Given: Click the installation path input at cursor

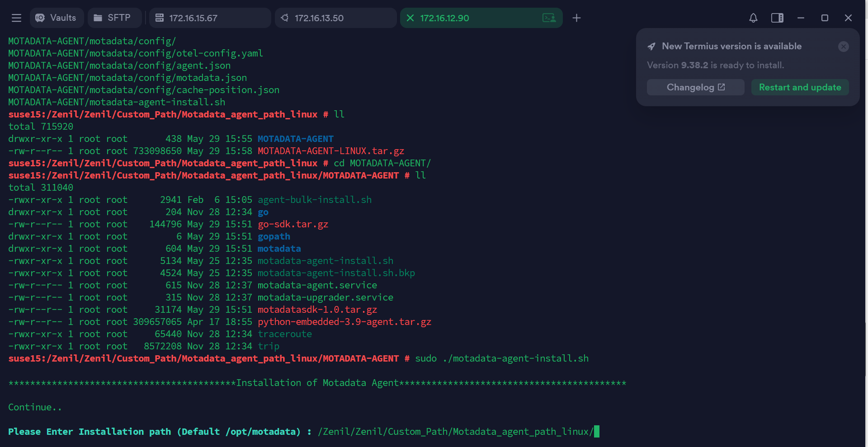Looking at the screenshot, I should click(x=596, y=432).
